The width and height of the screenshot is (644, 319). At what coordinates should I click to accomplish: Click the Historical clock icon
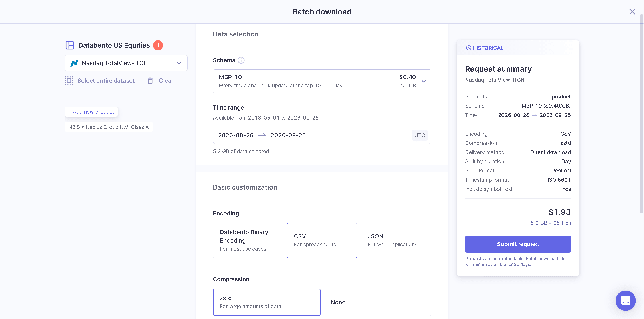click(468, 48)
